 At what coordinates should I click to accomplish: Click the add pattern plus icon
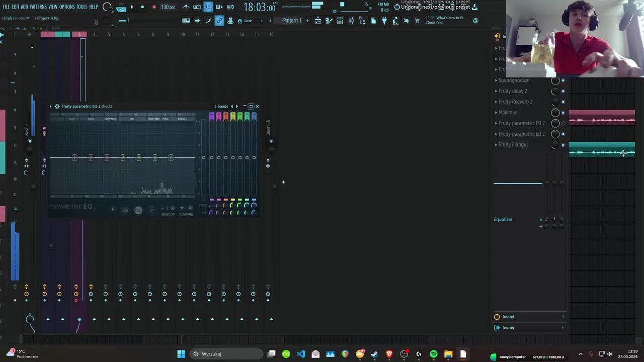307,21
